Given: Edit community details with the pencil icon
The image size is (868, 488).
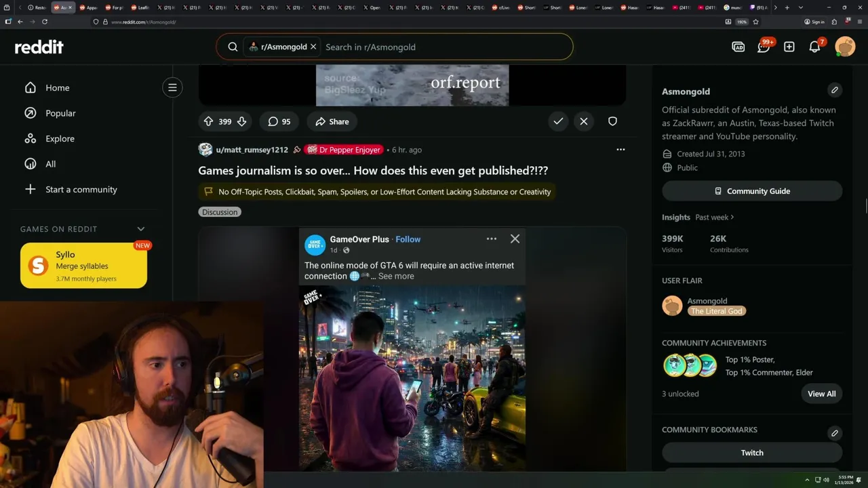Looking at the screenshot, I should (835, 89).
